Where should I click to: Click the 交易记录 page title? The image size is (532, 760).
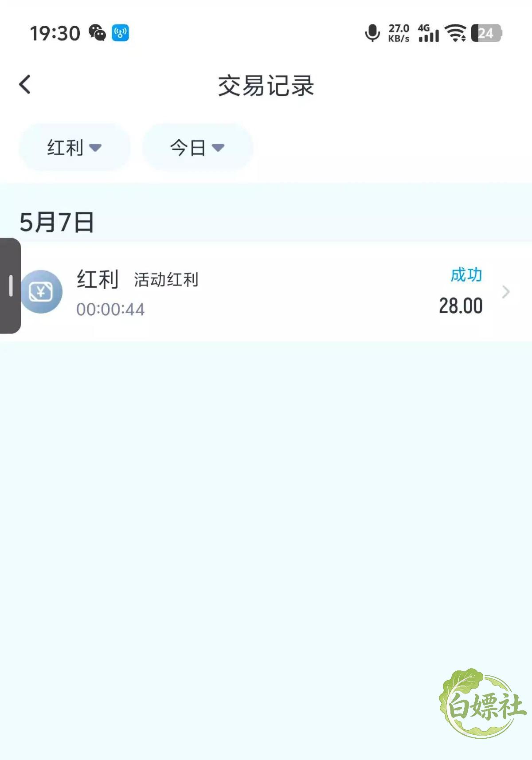(266, 86)
